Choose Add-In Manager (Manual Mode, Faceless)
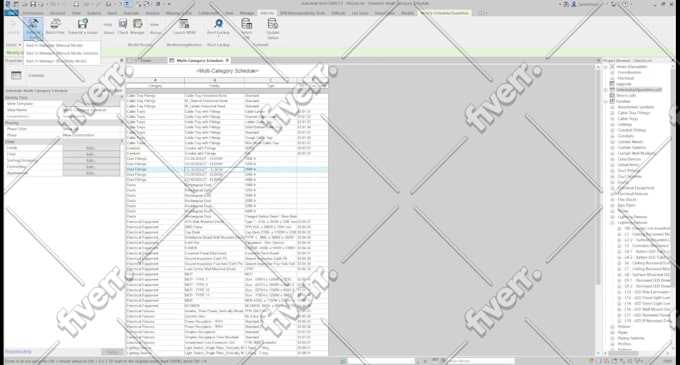This screenshot has width=680, height=365. 62,53
